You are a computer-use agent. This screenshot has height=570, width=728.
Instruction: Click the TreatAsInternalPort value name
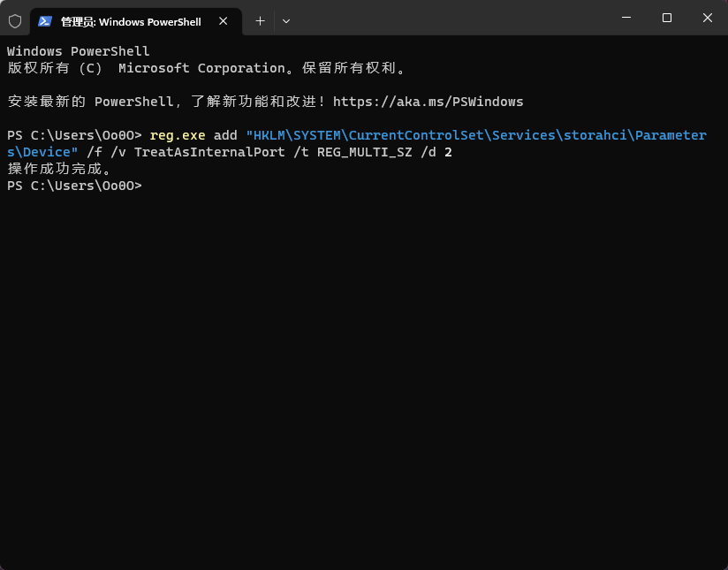tap(209, 152)
